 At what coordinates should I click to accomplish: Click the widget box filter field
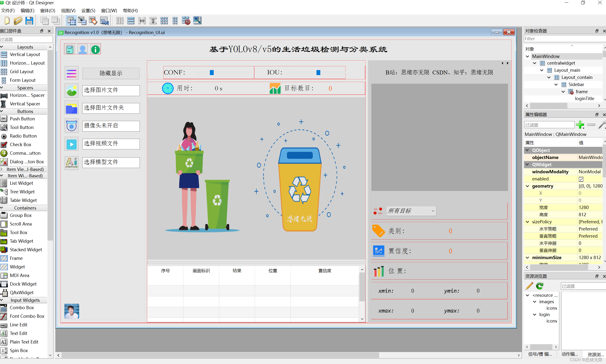coord(26,39)
